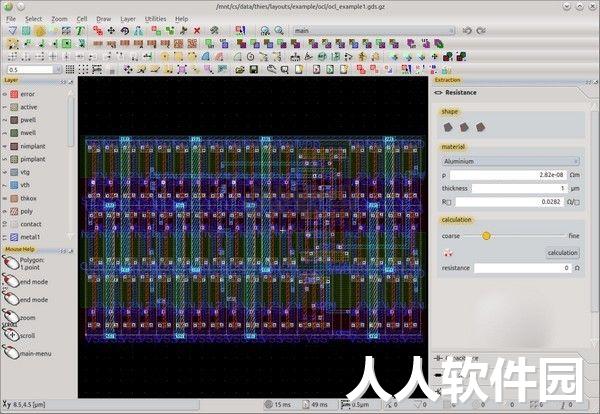
Task: Collapse the Resistance section expander
Action: pyautogui.click(x=439, y=93)
